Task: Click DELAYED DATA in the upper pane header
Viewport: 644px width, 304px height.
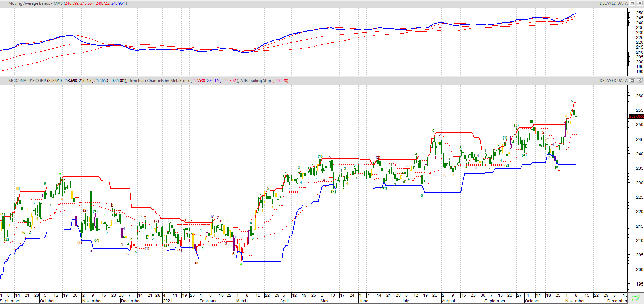Action: 613,3
